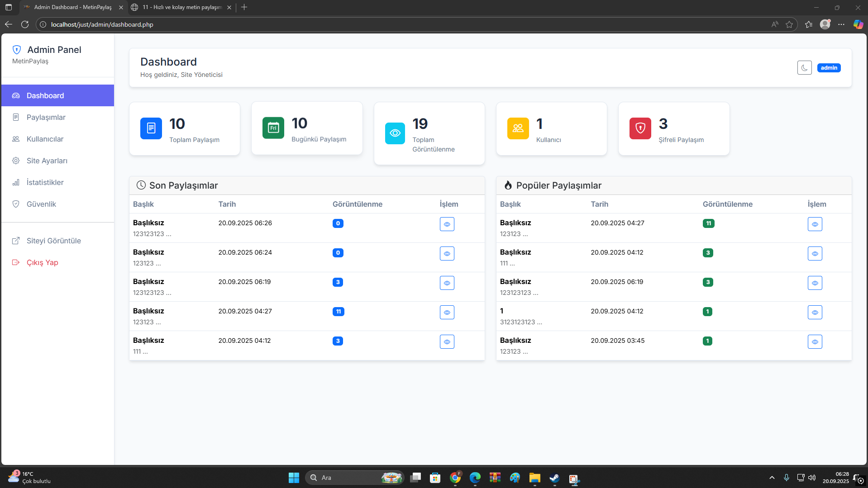Image resolution: width=868 pixels, height=488 pixels.
Task: Toggle dark mode with the moon button
Action: (804, 68)
